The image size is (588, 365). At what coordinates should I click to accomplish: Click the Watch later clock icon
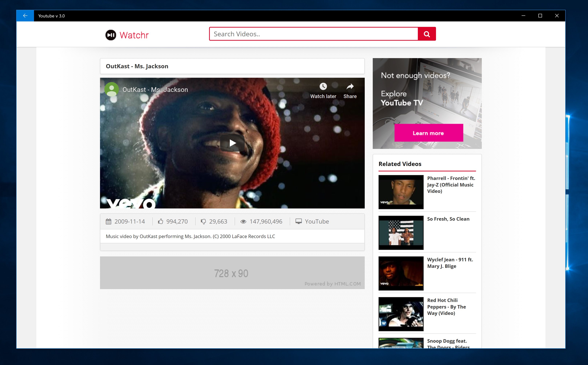[323, 86]
